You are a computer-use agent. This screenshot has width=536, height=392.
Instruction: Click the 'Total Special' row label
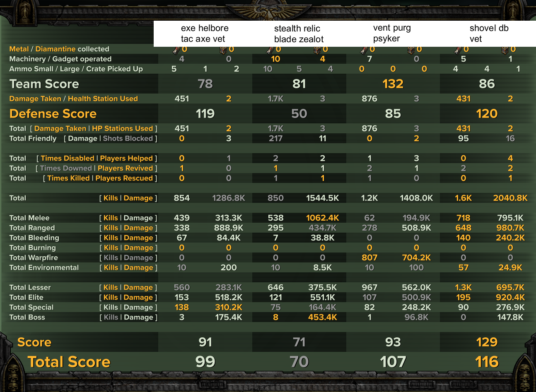[31, 307]
